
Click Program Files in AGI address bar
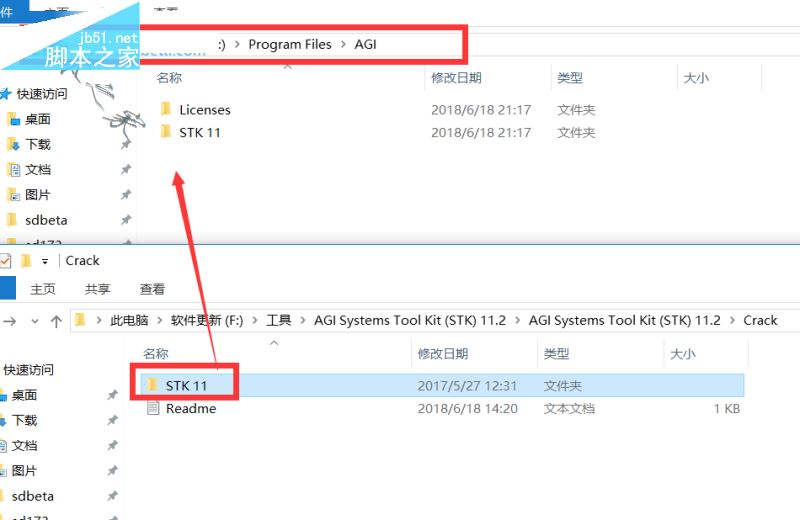tap(290, 44)
